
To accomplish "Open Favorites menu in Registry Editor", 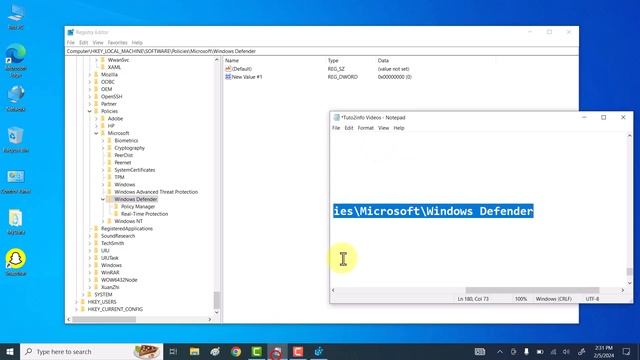I will [x=118, y=42].
